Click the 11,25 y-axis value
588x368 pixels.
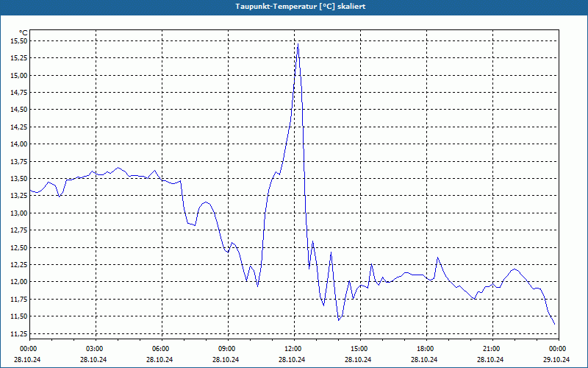pos(18,333)
